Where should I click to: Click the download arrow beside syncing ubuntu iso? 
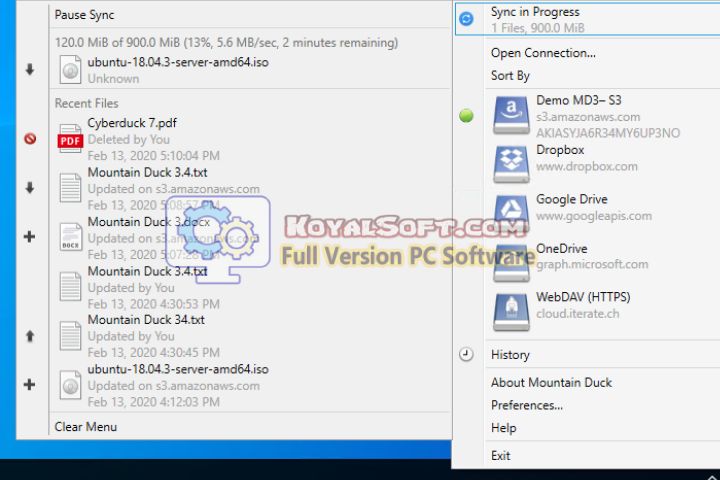(30, 70)
